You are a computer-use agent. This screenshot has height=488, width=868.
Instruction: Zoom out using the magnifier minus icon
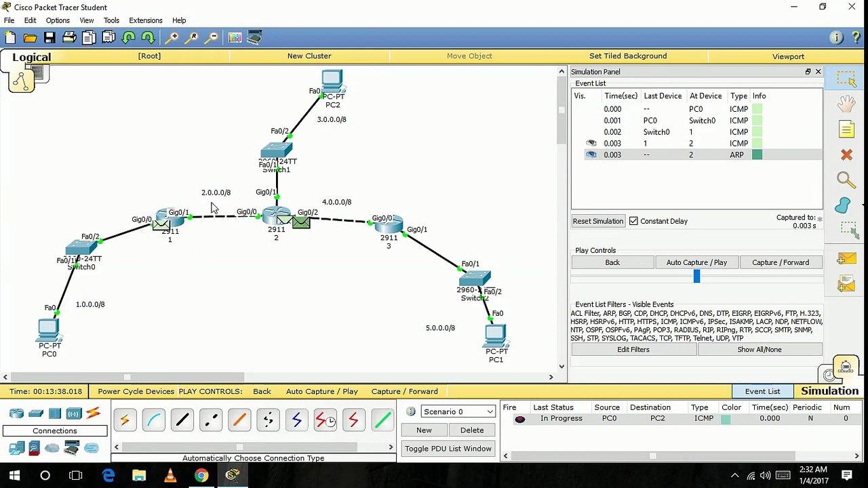[x=212, y=38]
